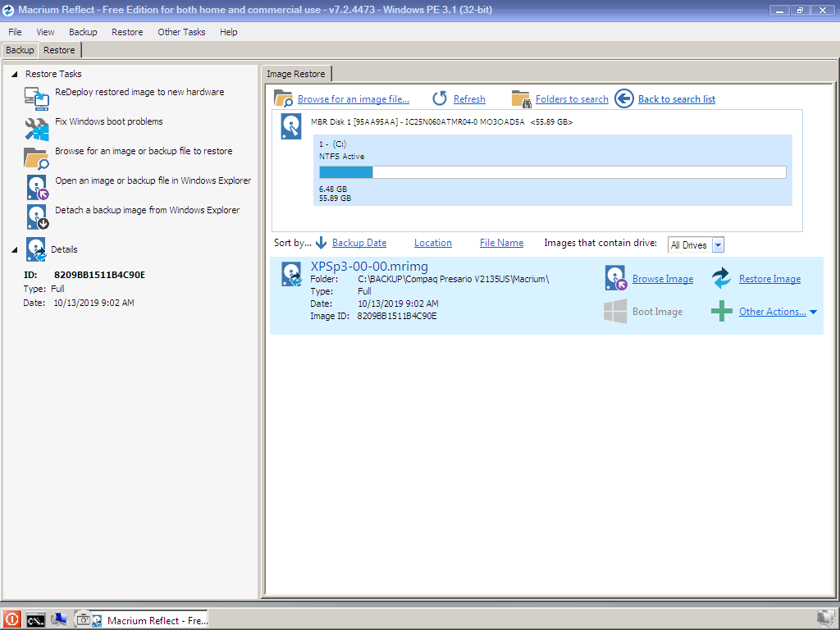Click Back to search list link
This screenshot has height=630, width=840.
pyautogui.click(x=677, y=99)
